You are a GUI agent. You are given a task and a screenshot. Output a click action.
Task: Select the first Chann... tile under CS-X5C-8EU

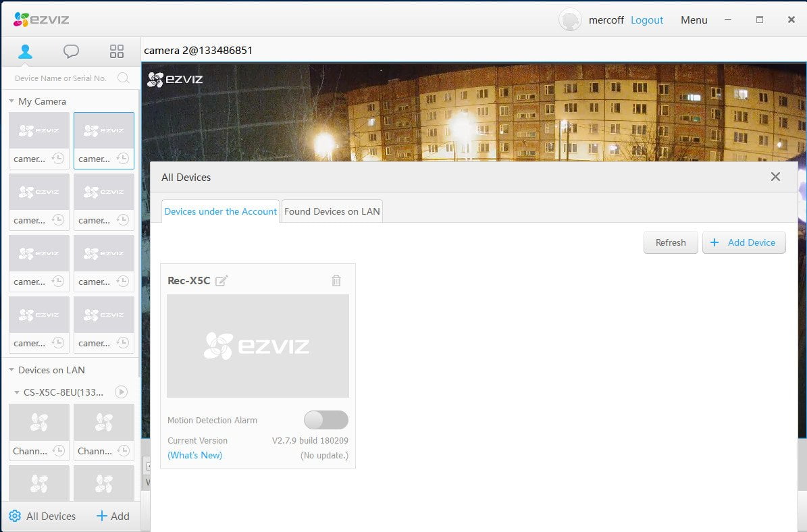(x=39, y=431)
